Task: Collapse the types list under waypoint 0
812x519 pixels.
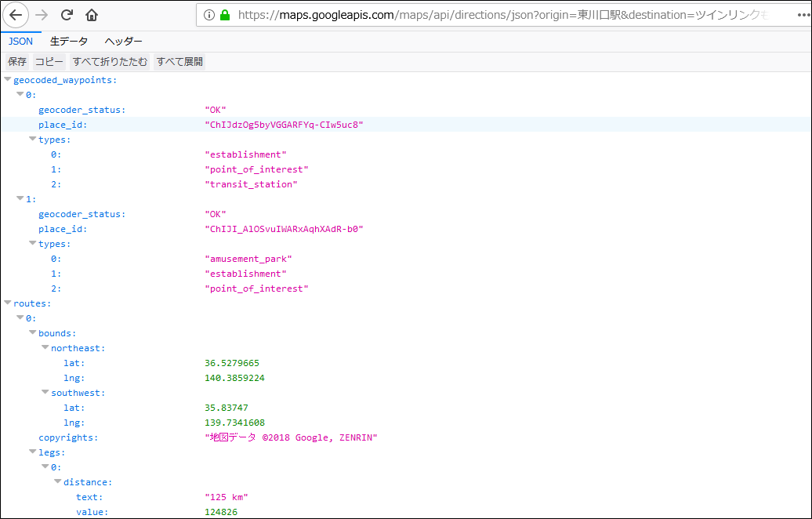Action: click(x=32, y=139)
